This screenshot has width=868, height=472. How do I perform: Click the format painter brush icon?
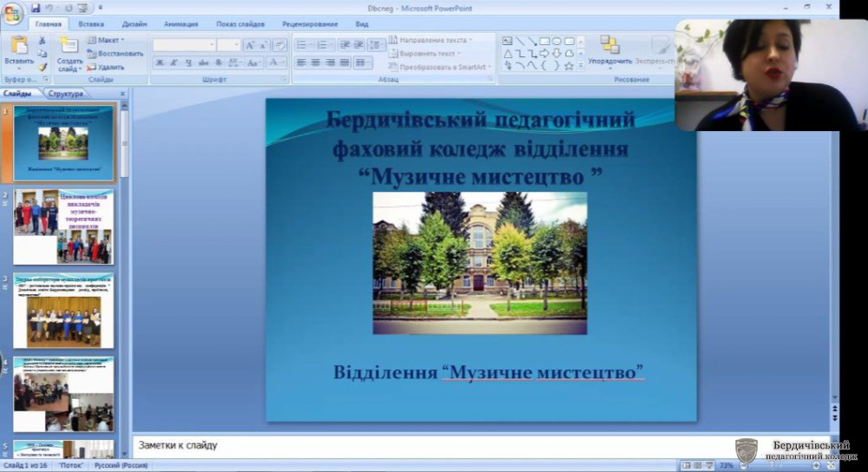[x=42, y=67]
